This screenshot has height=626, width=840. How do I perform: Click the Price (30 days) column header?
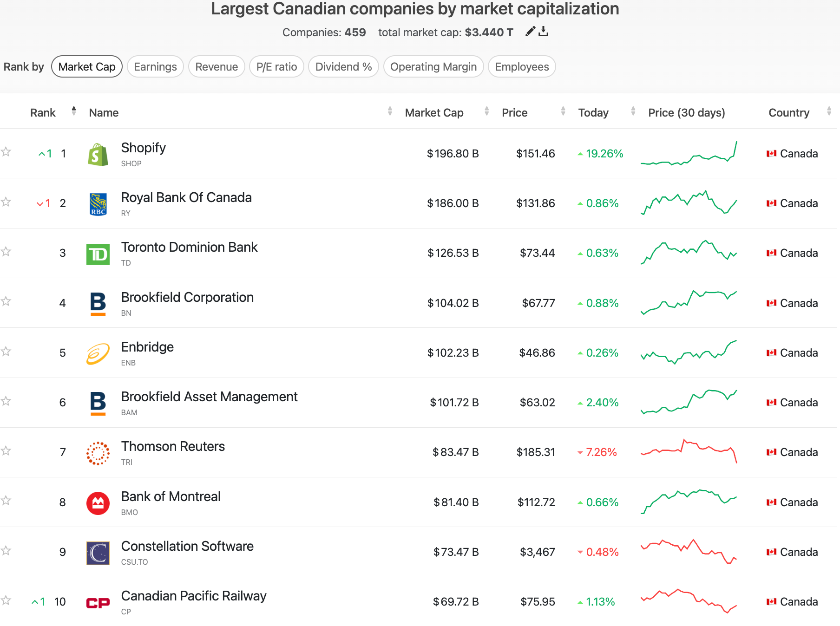[686, 113]
